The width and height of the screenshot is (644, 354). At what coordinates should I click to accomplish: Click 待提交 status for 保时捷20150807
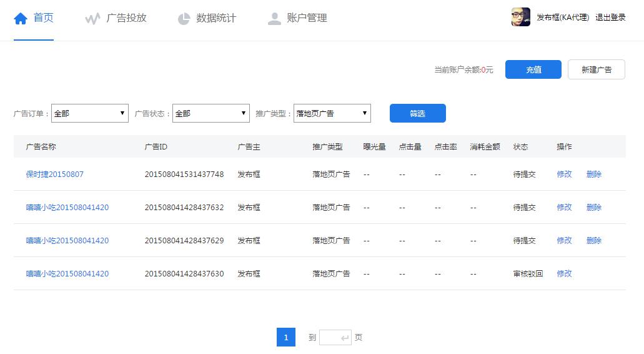point(524,174)
